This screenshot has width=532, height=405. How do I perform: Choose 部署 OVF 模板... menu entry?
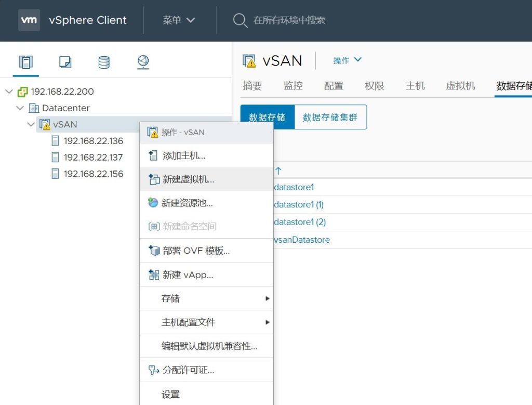(206, 251)
